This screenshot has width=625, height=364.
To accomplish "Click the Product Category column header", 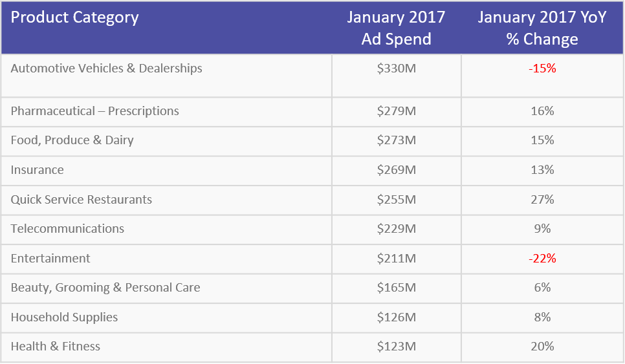I will click(x=75, y=17).
